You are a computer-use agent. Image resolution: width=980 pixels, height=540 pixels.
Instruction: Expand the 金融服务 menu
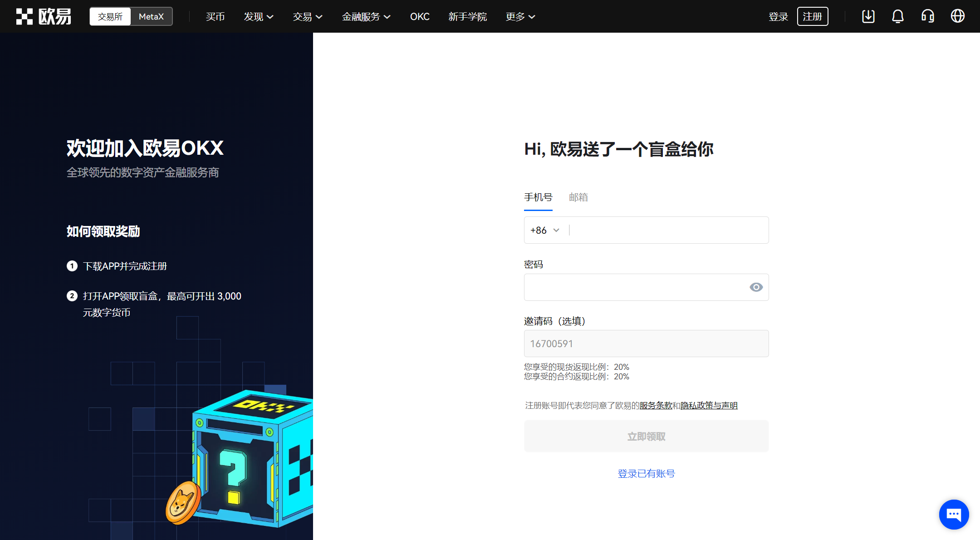coord(366,17)
